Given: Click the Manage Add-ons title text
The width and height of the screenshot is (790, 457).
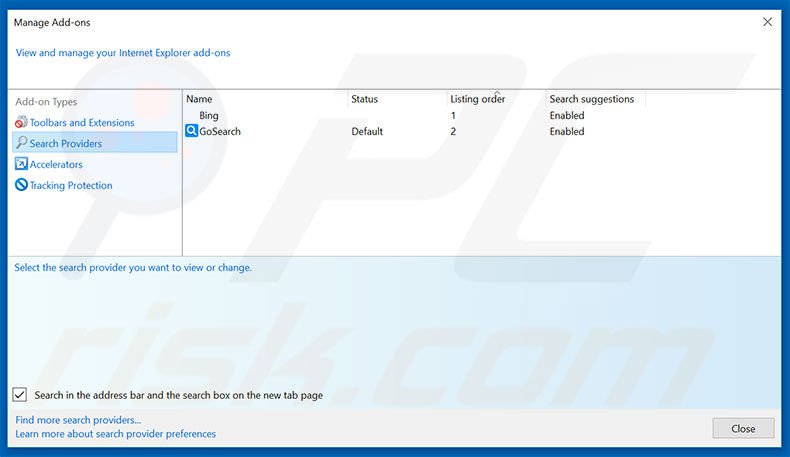Looking at the screenshot, I should pyautogui.click(x=52, y=22).
